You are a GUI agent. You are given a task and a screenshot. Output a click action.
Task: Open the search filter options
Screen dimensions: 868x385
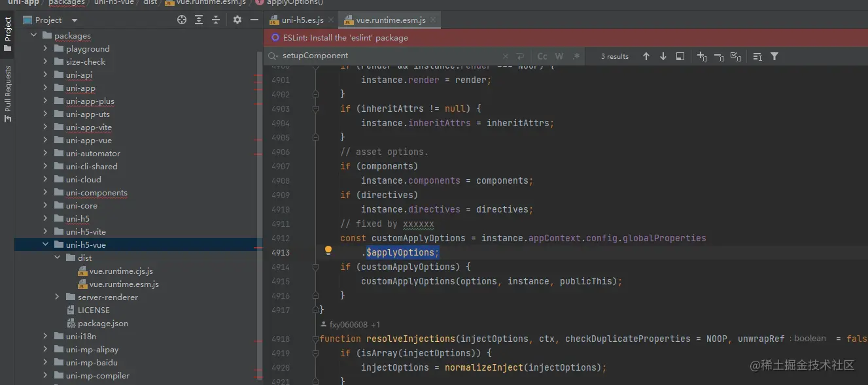pyautogui.click(x=774, y=56)
